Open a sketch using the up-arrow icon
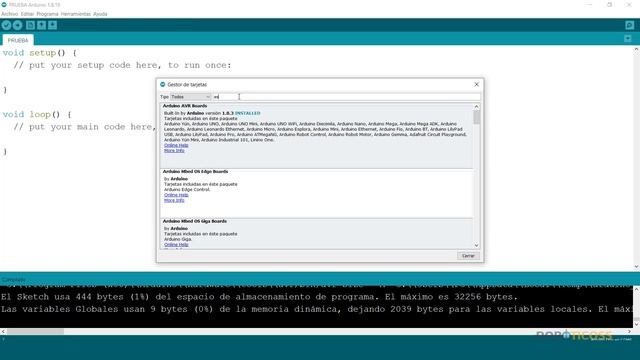 pyautogui.click(x=41, y=25)
